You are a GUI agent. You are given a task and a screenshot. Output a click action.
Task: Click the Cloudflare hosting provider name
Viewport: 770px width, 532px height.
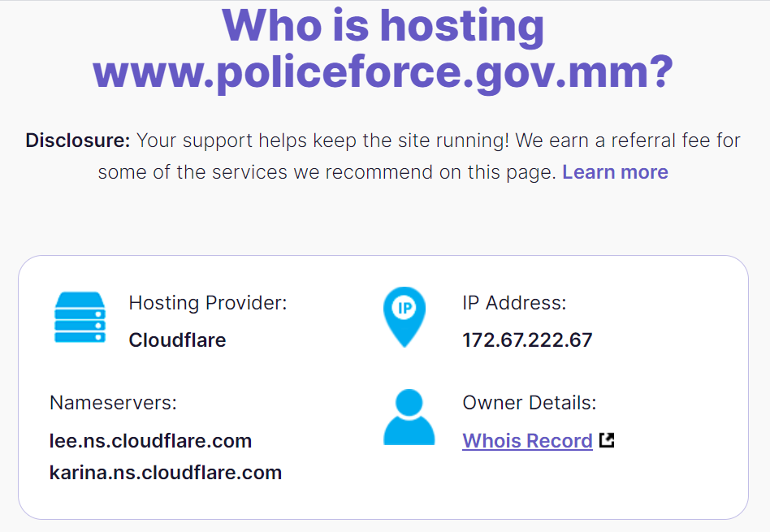click(177, 340)
